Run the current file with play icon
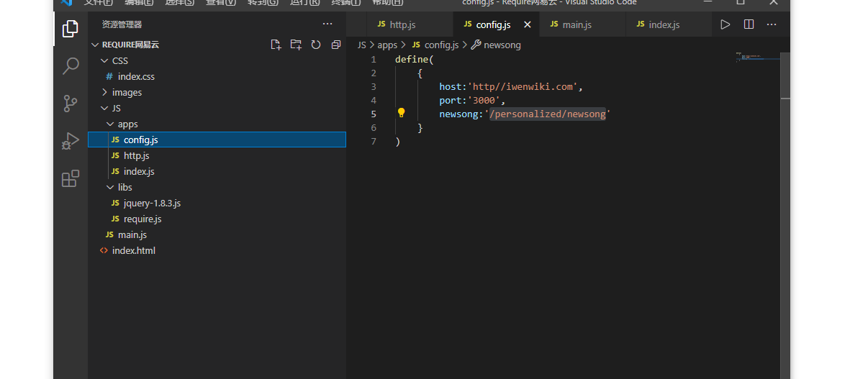 click(x=725, y=24)
